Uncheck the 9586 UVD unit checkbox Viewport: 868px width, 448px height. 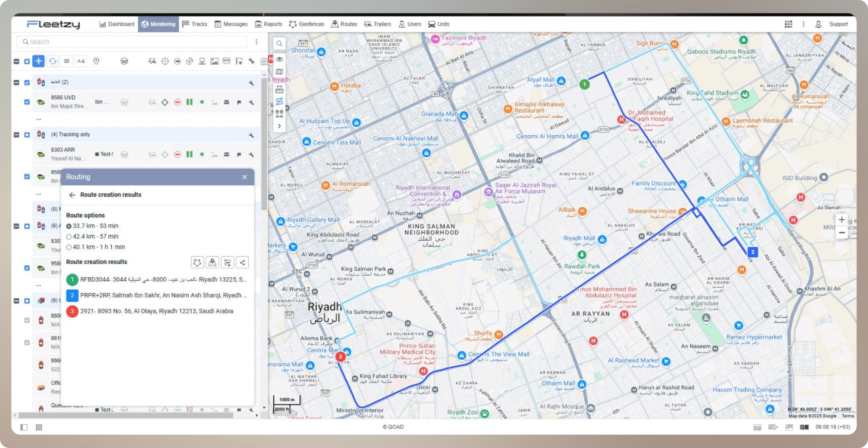(x=27, y=102)
